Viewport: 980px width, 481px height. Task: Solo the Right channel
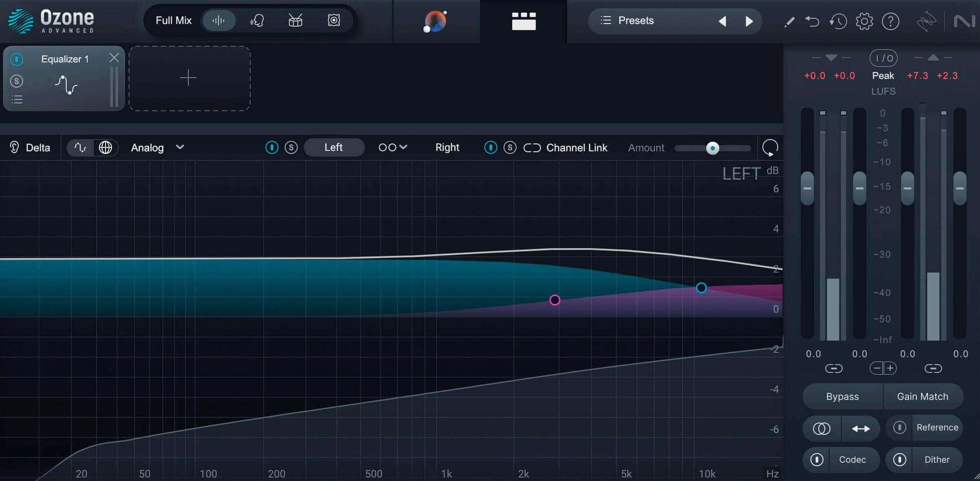[510, 148]
